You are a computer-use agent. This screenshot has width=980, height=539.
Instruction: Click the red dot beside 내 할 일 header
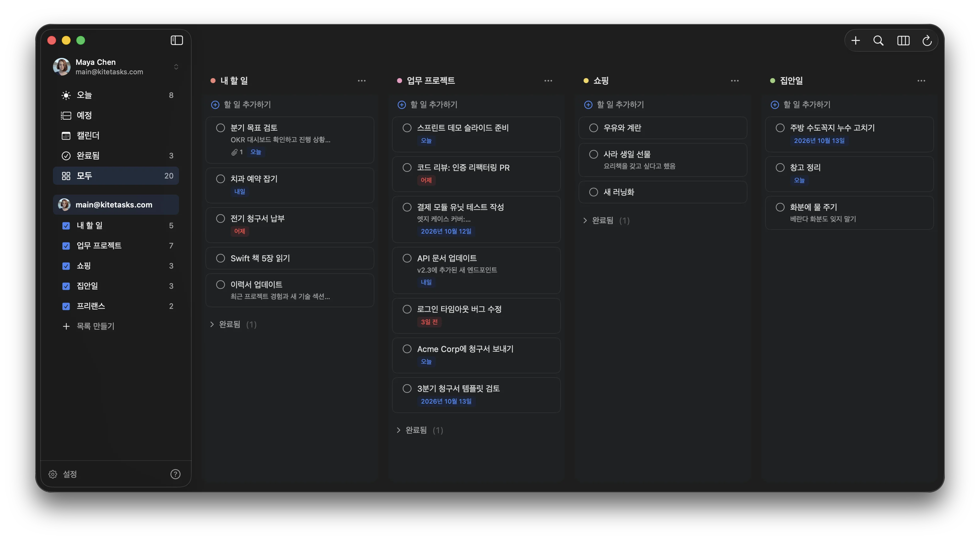(x=213, y=81)
